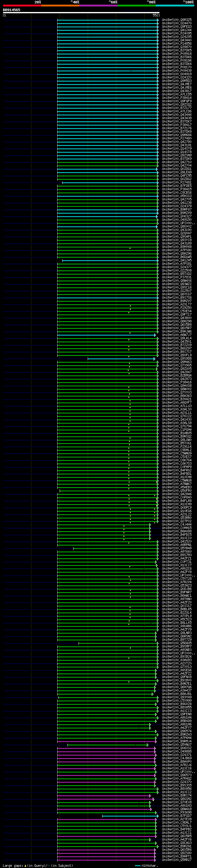The image size is (197, 868).
Task: Select label UniRef100_C5YT28
Action: (x=177, y=579)
